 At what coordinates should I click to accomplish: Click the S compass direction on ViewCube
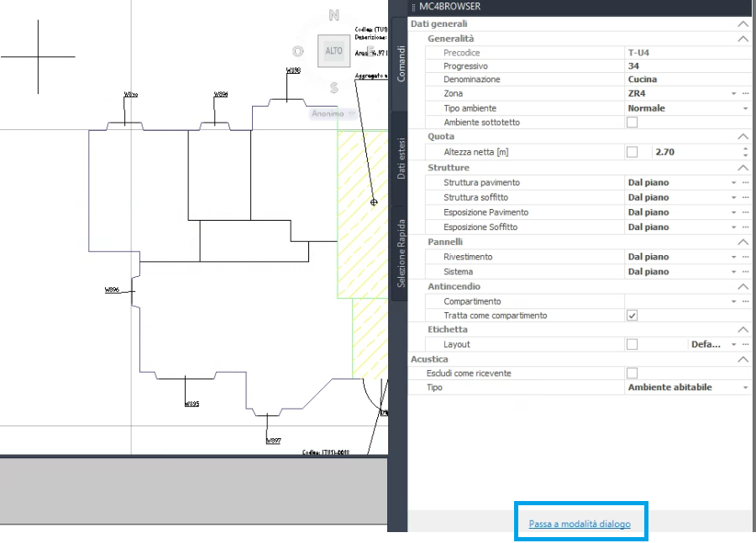(334, 87)
